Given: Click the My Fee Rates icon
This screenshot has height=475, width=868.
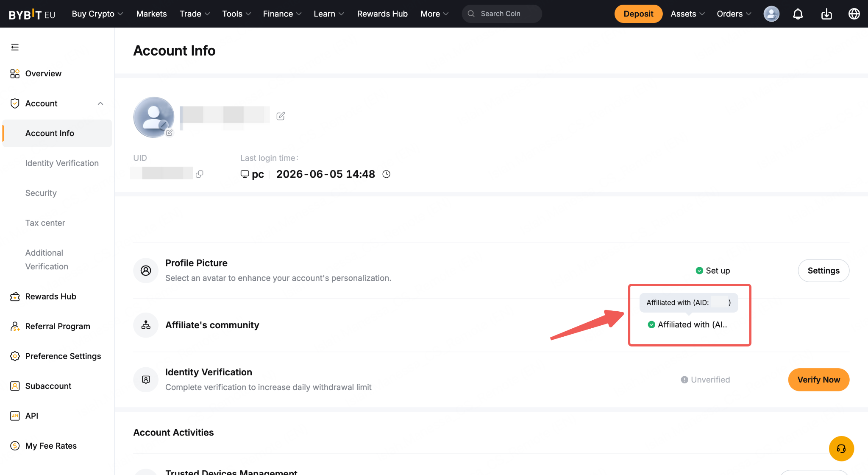Looking at the screenshot, I should 15,446.
